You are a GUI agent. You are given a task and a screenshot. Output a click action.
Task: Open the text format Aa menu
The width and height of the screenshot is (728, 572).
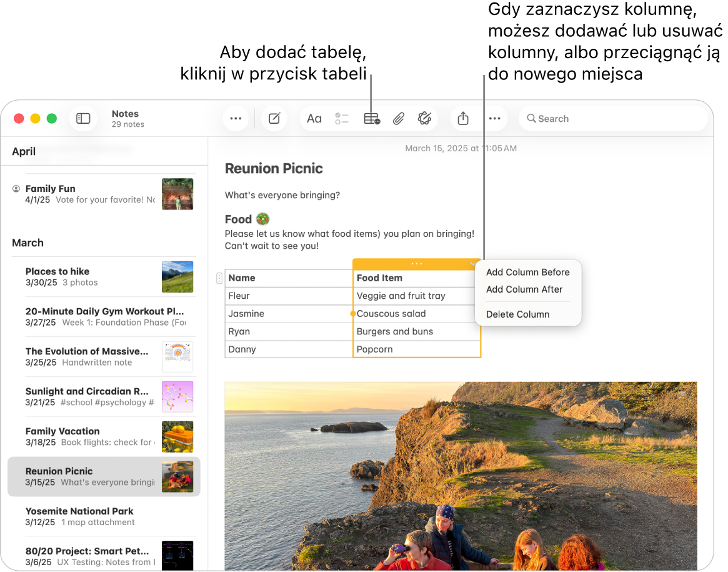click(x=314, y=119)
